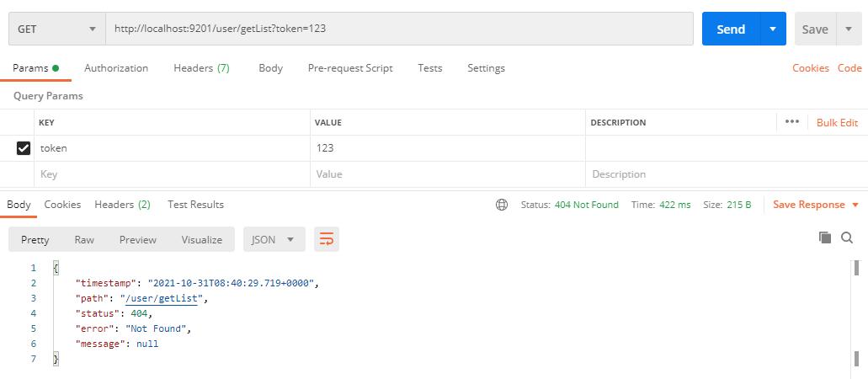Expand the Send button dropdown arrow
Image resolution: width=868 pixels, height=379 pixels.
point(772,29)
